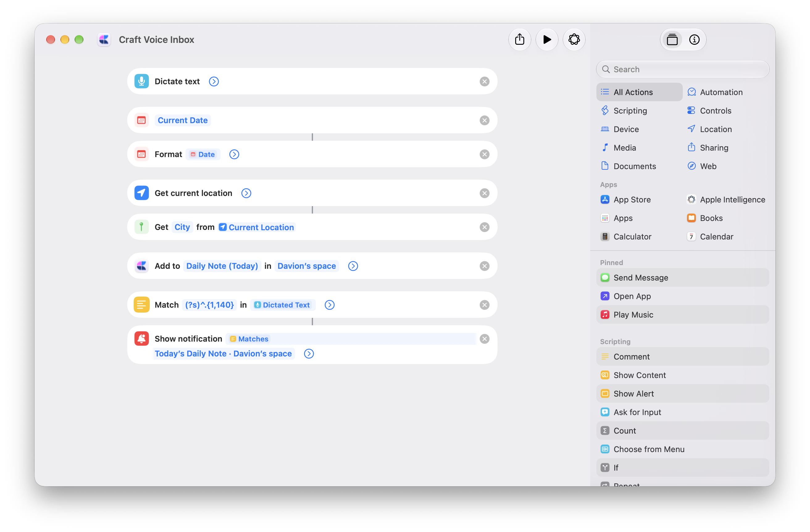The width and height of the screenshot is (810, 532).
Task: Open the Calculator app actions
Action: click(639, 236)
